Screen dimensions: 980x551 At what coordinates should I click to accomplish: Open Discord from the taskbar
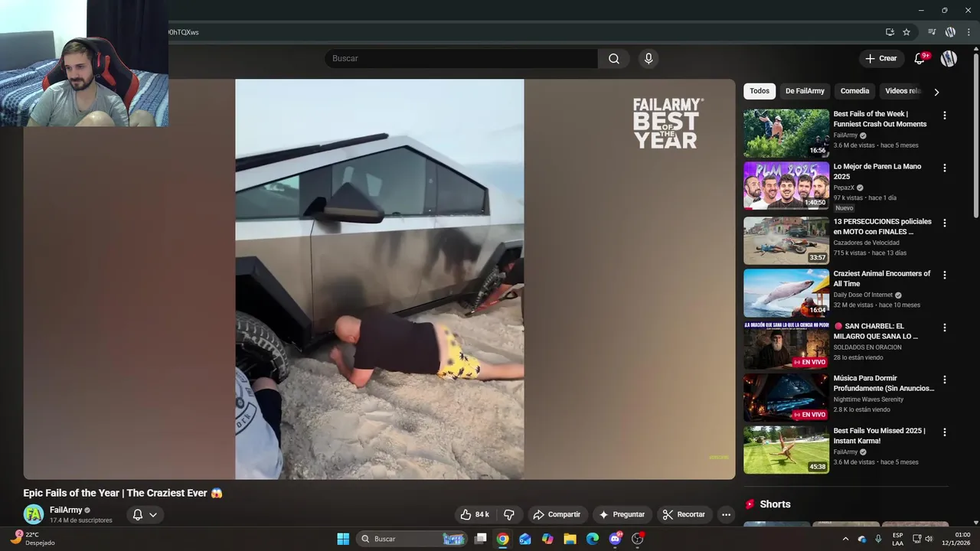tap(615, 539)
